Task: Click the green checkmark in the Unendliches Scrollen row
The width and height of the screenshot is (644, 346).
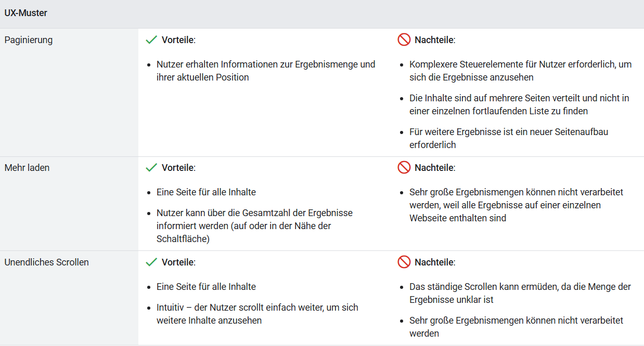Action: coord(151,262)
